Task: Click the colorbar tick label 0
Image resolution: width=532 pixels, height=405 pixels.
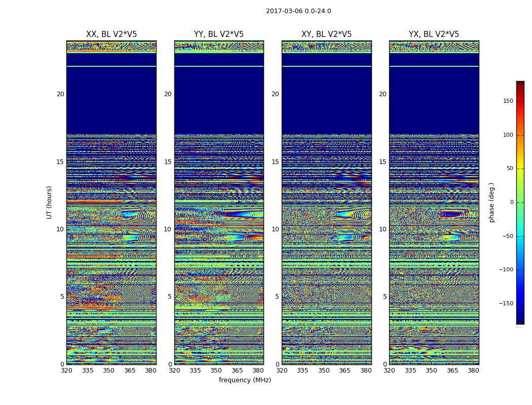Action: pyautogui.click(x=512, y=202)
